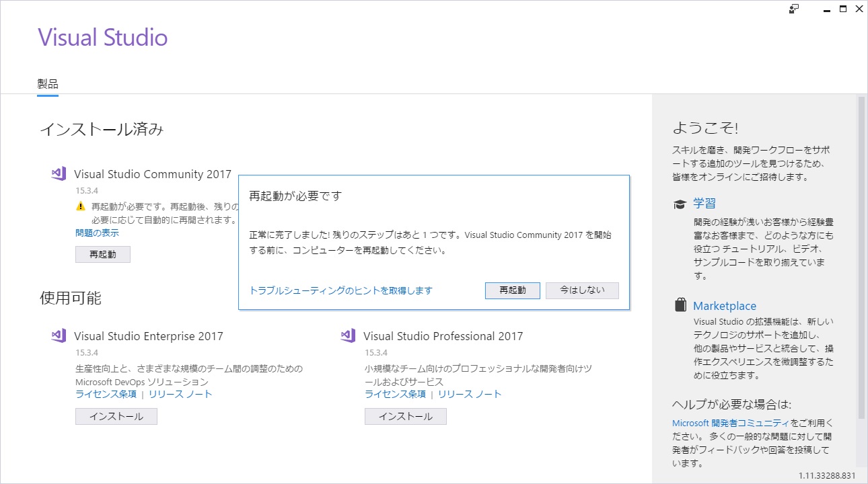Open トラブルシューティングのヒントを取得します link
The image size is (868, 484).
(x=341, y=290)
